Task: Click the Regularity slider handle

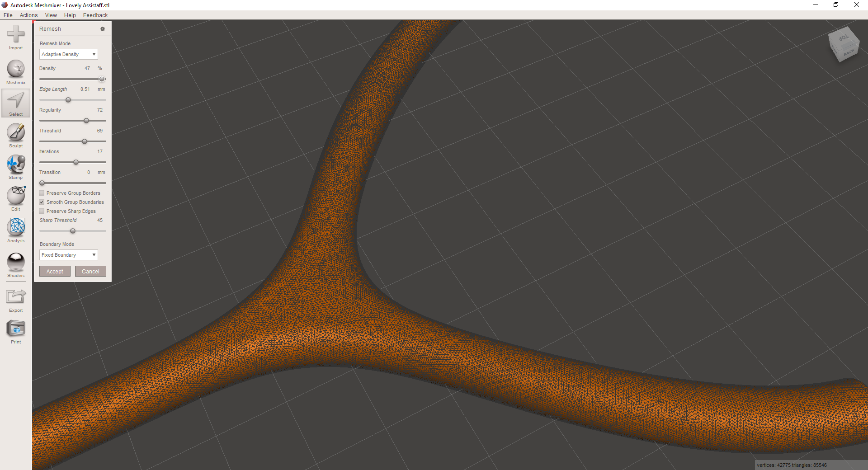Action: [x=86, y=121]
